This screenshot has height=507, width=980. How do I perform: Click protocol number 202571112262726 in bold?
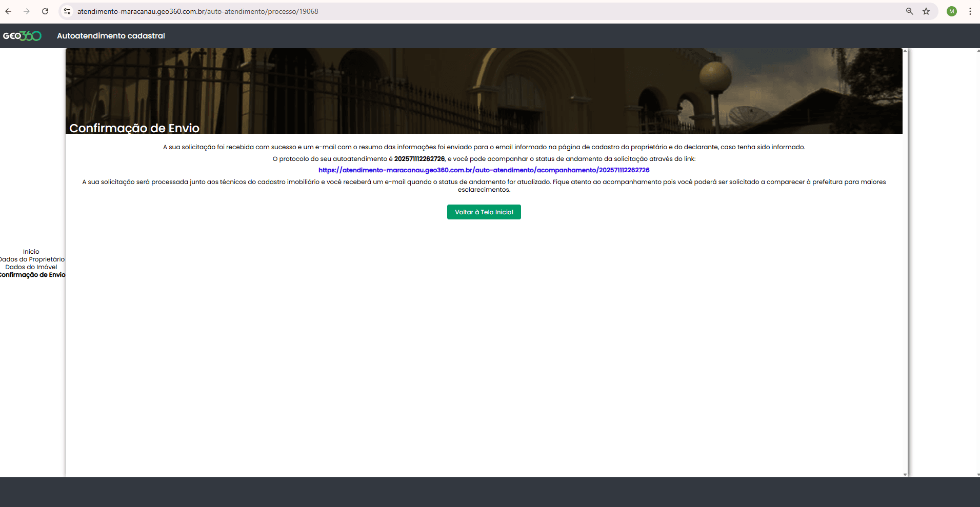pos(419,159)
